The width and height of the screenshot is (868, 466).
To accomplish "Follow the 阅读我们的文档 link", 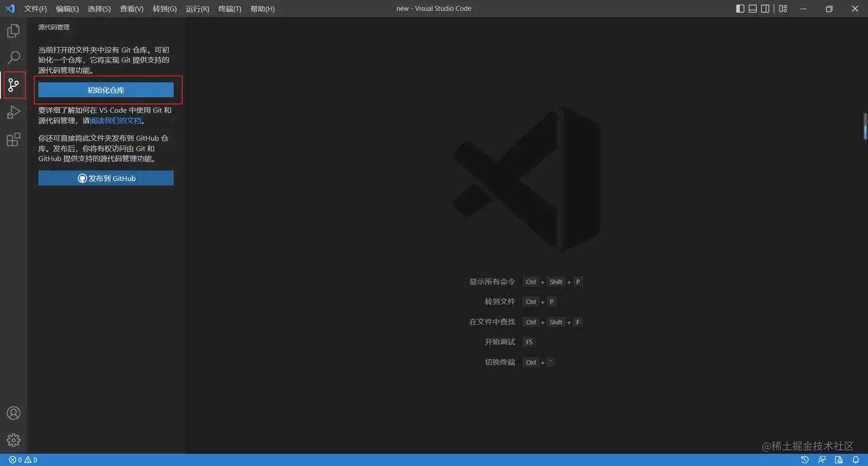I will [x=115, y=121].
